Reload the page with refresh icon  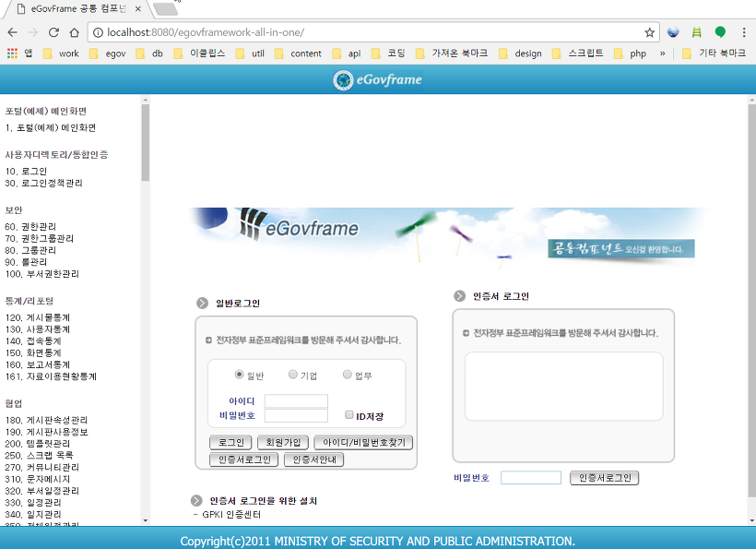[53, 32]
